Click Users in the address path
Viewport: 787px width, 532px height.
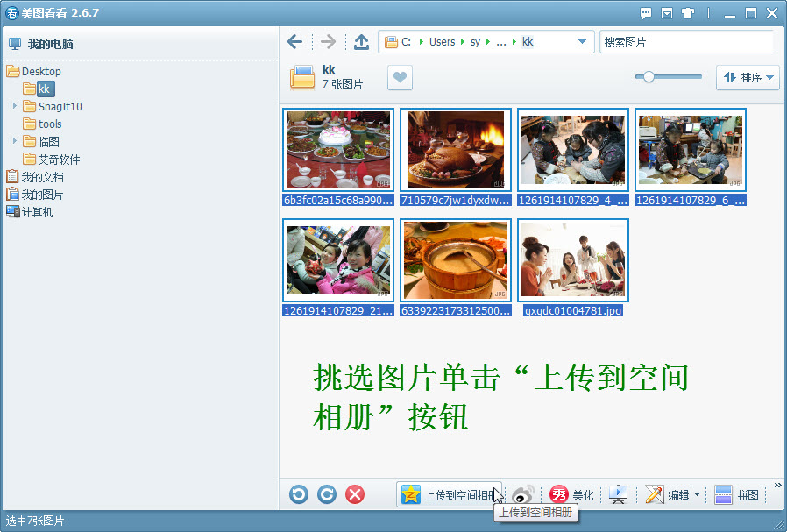click(443, 42)
